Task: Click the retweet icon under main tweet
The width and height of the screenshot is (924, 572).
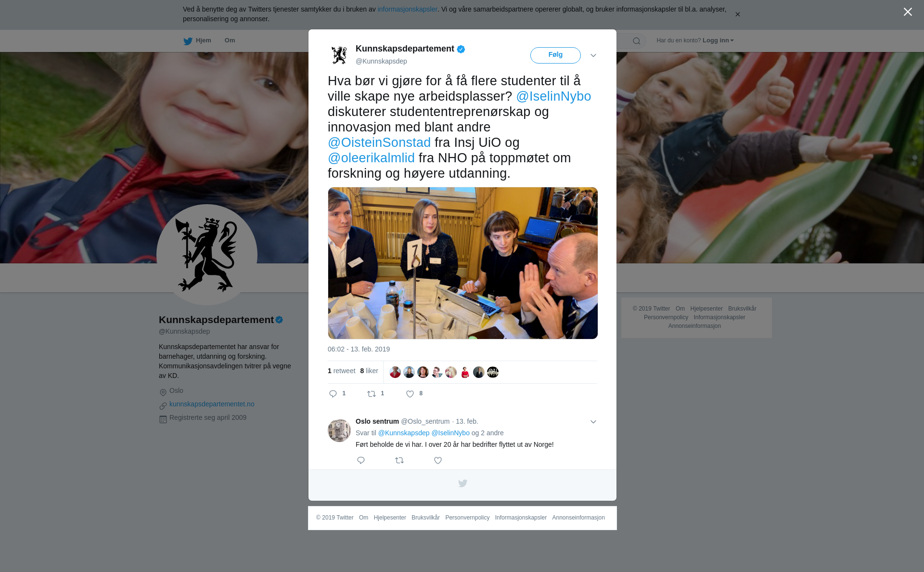Action: 372,394
